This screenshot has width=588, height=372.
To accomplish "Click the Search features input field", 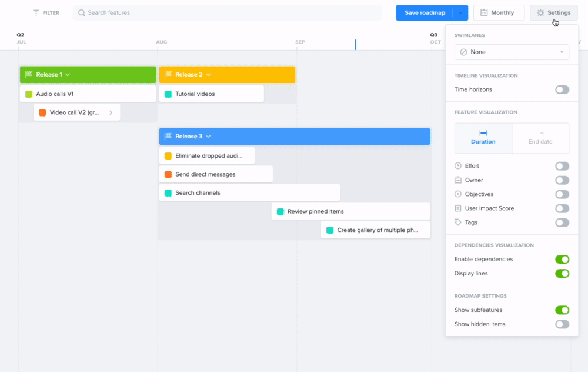I will (x=227, y=13).
